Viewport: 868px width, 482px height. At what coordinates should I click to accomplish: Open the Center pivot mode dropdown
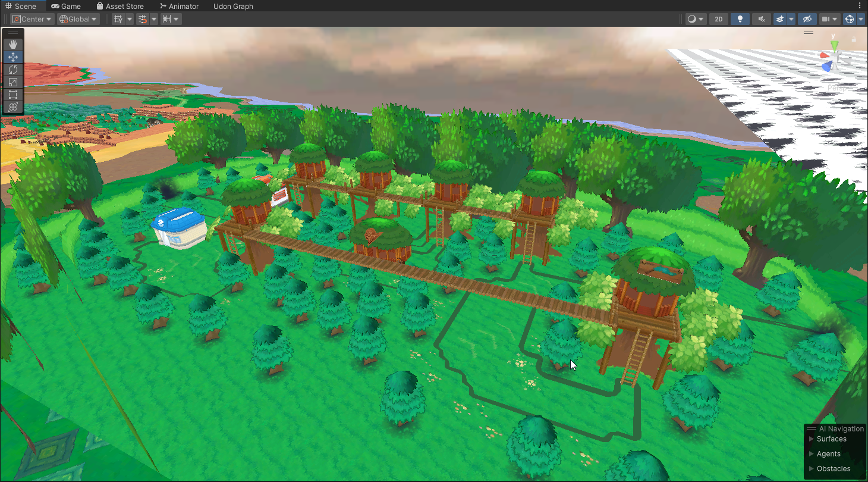click(x=33, y=19)
